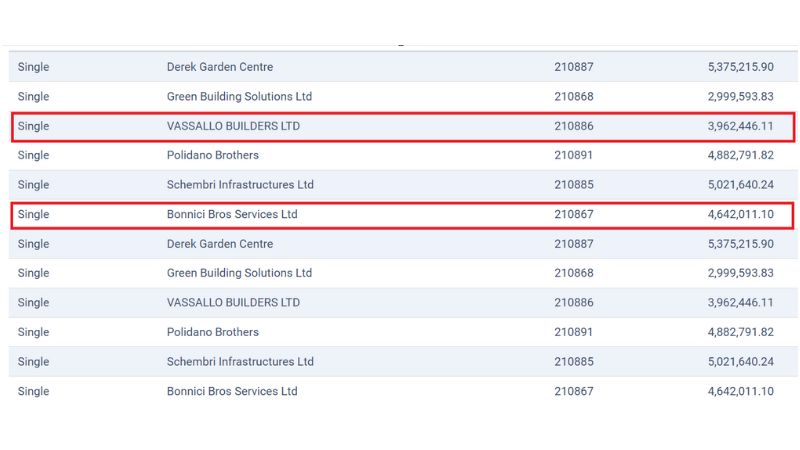Screen dimensions: 800x450
Task: Select the first Schembri Infrastructures Ltd entry
Action: pyautogui.click(x=240, y=185)
